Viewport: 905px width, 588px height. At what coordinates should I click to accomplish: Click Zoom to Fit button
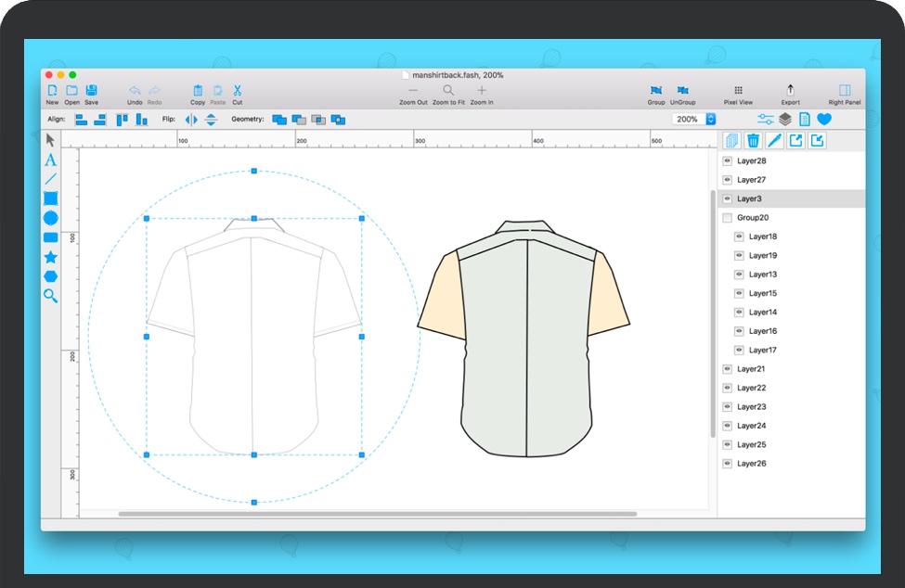click(448, 91)
